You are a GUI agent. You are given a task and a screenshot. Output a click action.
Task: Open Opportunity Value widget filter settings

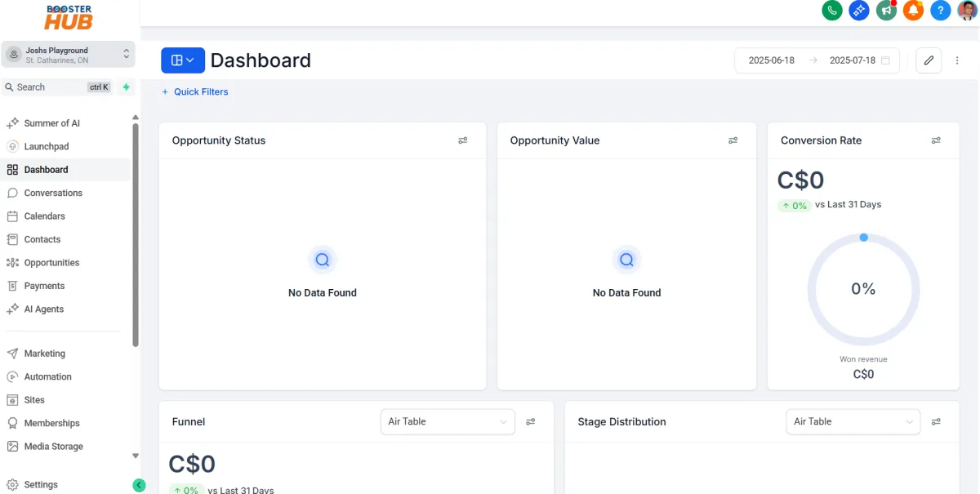(733, 140)
